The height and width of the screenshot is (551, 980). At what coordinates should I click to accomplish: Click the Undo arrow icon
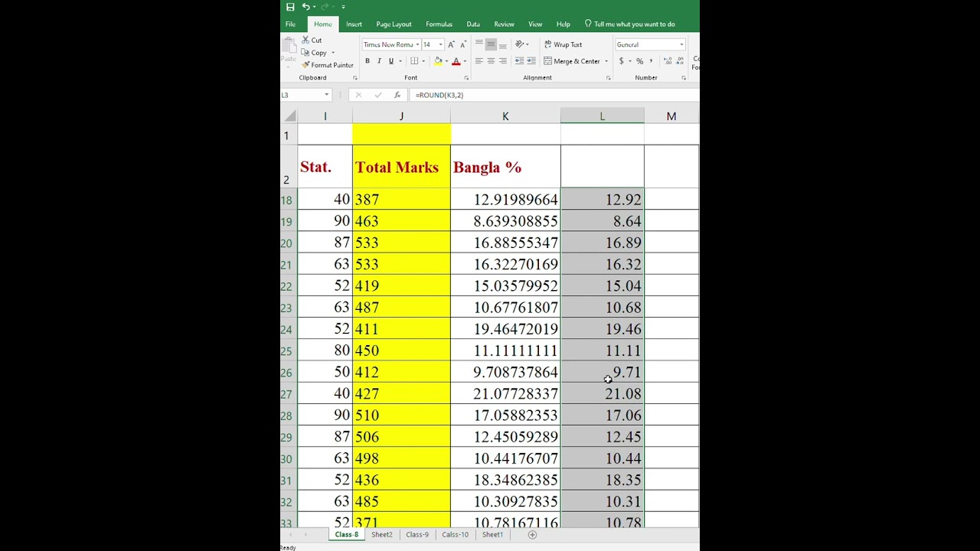point(305,7)
